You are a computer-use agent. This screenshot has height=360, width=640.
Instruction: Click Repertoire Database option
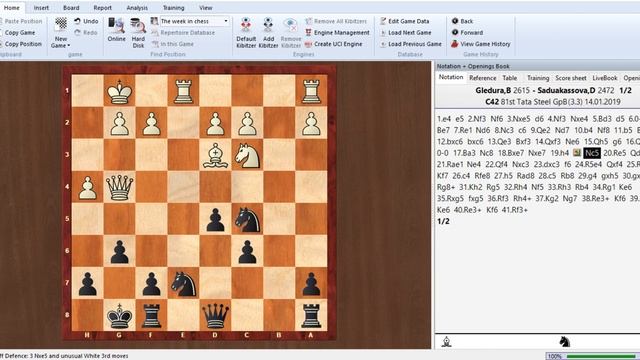pos(183,32)
